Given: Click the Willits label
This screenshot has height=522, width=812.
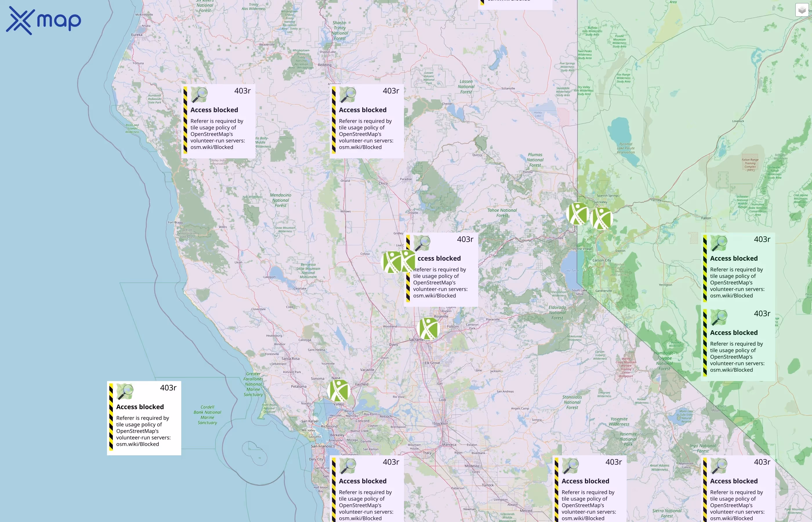Looking at the screenshot, I should pyautogui.click(x=223, y=227).
